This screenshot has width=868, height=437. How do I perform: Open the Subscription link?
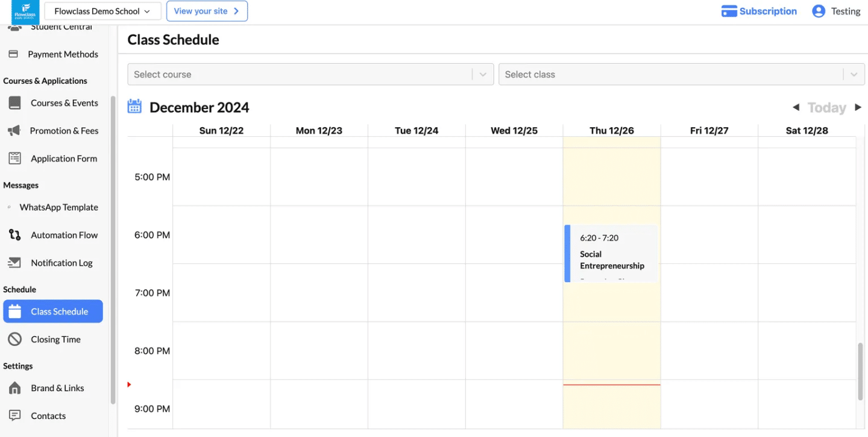768,11
